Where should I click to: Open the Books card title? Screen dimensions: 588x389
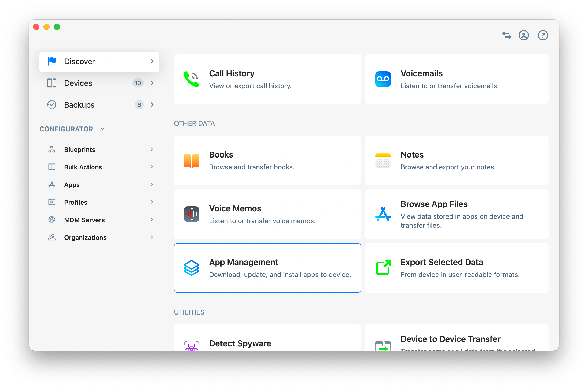(x=221, y=155)
